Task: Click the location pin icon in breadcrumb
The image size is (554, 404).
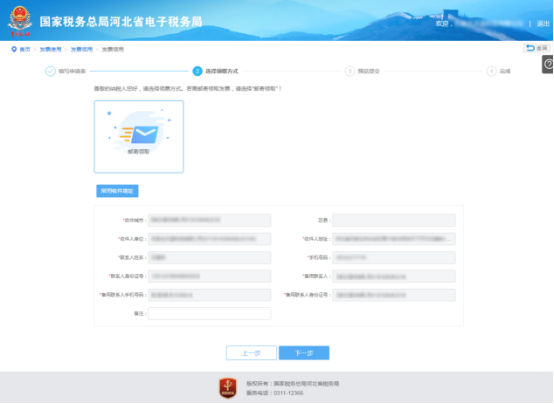Action: 14,49
